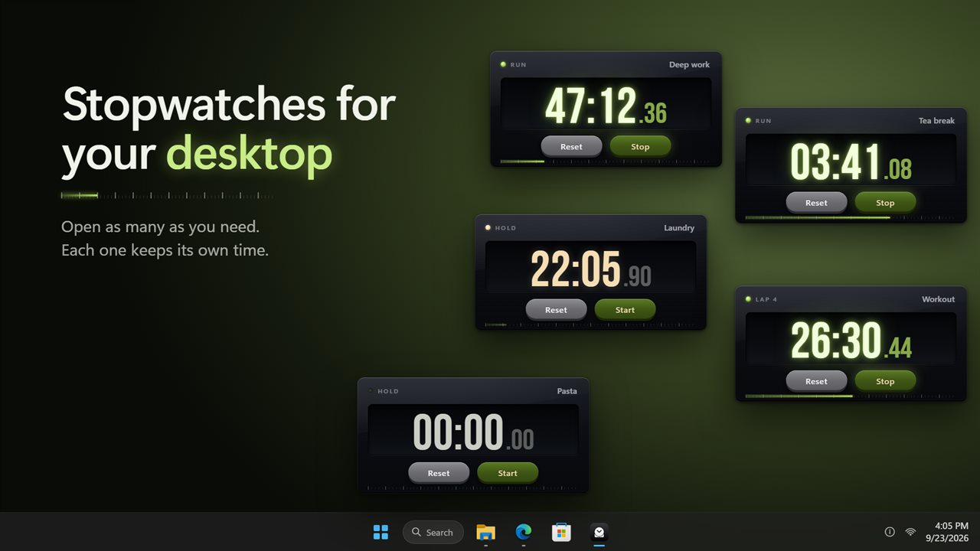Viewport: 980px width, 551px height.
Task: Click the 47:12.36 time display
Action: click(606, 105)
